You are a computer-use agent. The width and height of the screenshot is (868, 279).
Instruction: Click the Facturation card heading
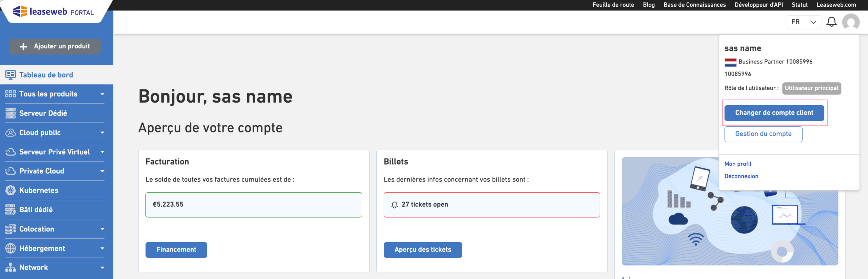[x=167, y=162]
